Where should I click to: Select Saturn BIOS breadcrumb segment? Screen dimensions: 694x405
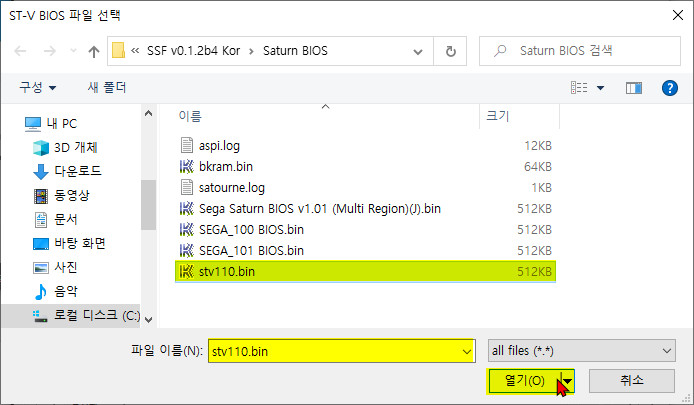(295, 51)
